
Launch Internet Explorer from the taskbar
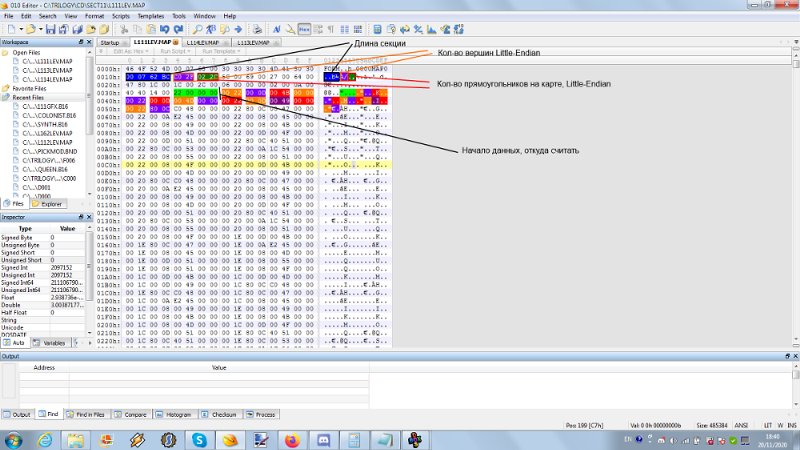pyautogui.click(x=45, y=440)
